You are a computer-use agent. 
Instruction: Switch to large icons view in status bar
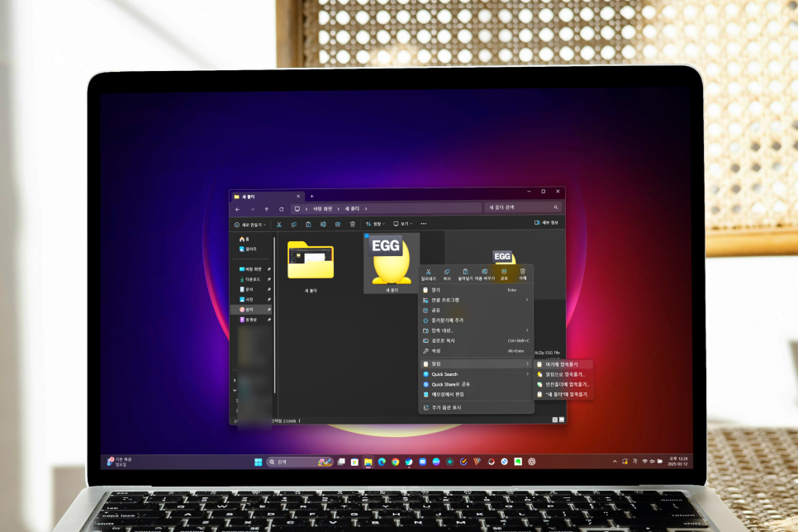pyautogui.click(x=562, y=420)
